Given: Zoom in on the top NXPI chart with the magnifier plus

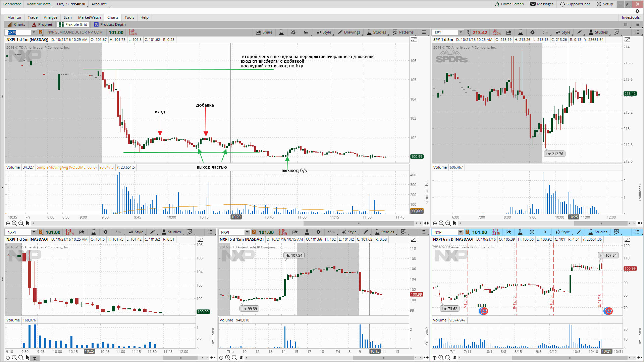Looking at the screenshot, I should tap(14, 223).
